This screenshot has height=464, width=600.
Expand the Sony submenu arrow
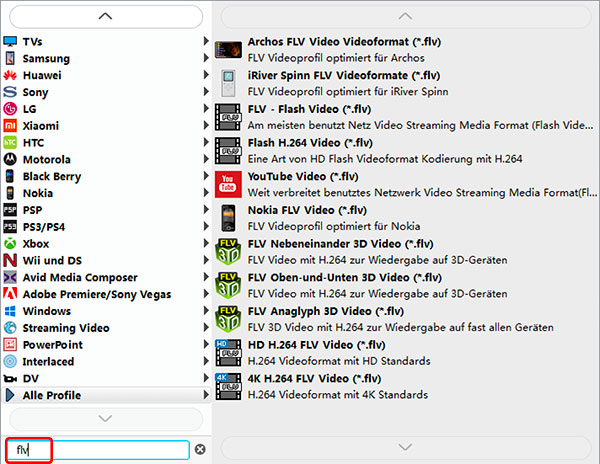(206, 91)
